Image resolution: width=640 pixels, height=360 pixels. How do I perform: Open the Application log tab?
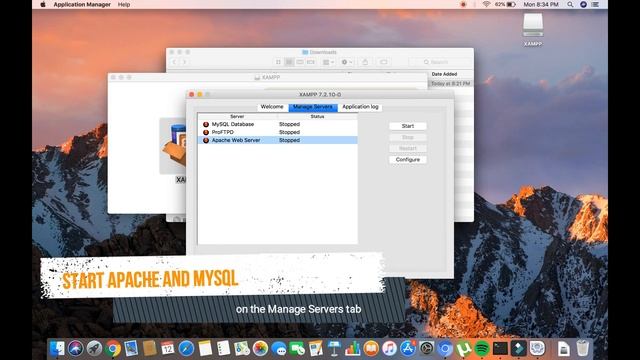360,107
